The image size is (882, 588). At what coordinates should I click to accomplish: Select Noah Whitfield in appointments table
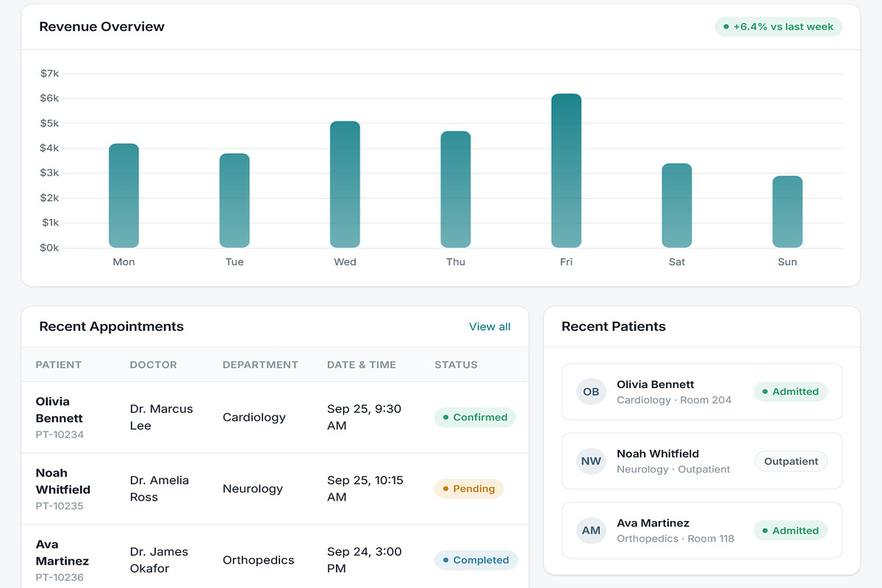(63, 481)
